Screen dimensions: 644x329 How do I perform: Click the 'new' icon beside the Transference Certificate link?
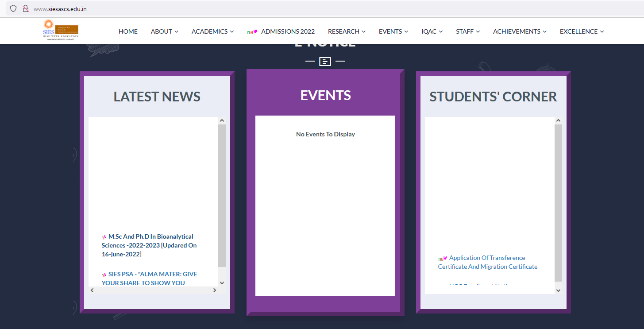click(x=442, y=258)
